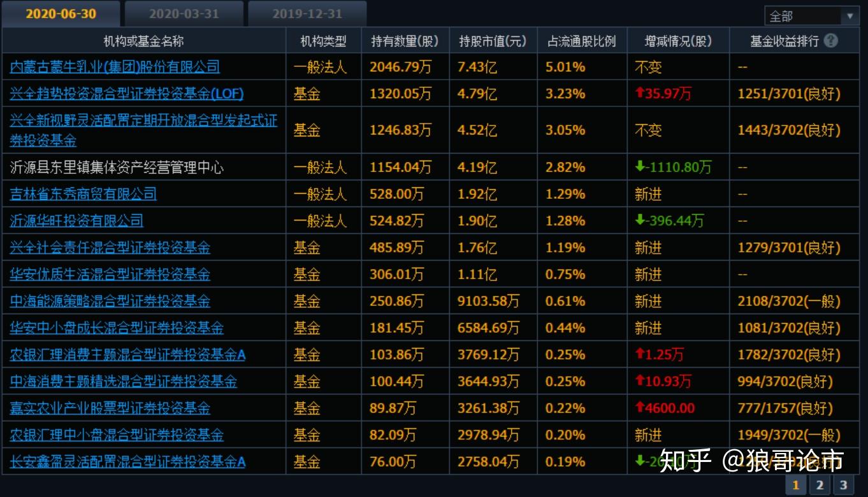This screenshot has height=497, width=868.
Task: Open 农银汇理中小盘混合型证券投资基金 link
Action: [117, 435]
